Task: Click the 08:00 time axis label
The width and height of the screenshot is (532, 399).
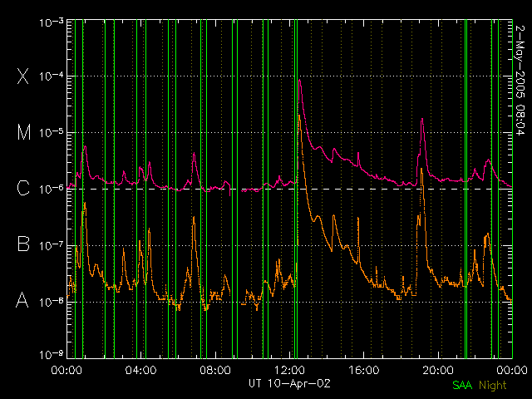Action: (215, 370)
